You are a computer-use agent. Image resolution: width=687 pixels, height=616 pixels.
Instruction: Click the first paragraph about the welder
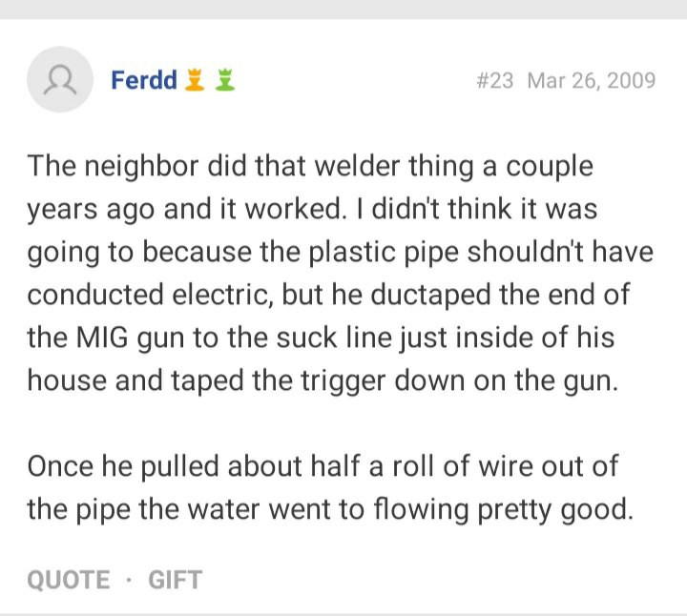pyautogui.click(x=340, y=274)
